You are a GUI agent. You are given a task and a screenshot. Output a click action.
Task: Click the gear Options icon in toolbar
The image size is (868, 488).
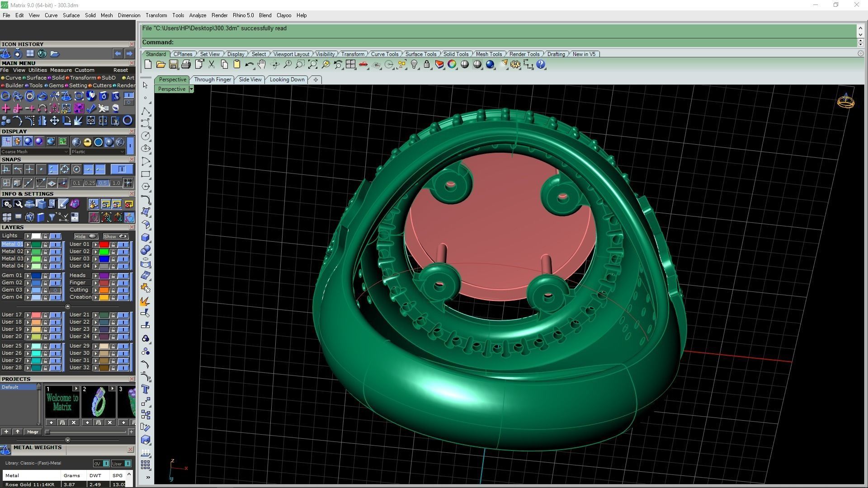click(515, 65)
